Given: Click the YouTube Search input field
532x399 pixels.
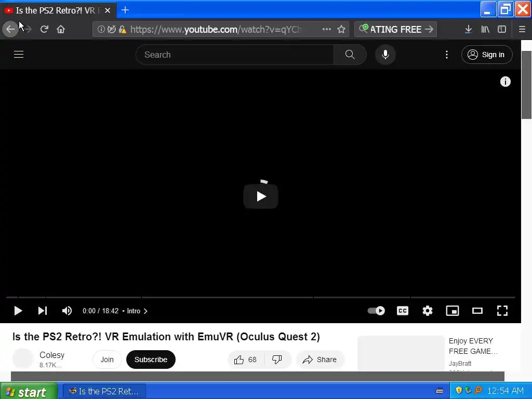Looking at the screenshot, I should [x=235, y=55].
